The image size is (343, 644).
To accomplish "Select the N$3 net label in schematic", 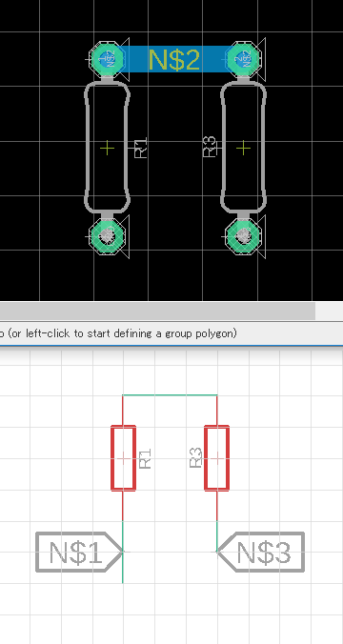I will [261, 552].
